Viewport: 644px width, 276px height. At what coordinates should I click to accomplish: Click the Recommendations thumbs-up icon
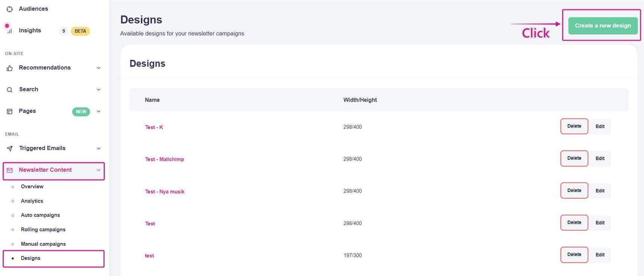coord(10,68)
